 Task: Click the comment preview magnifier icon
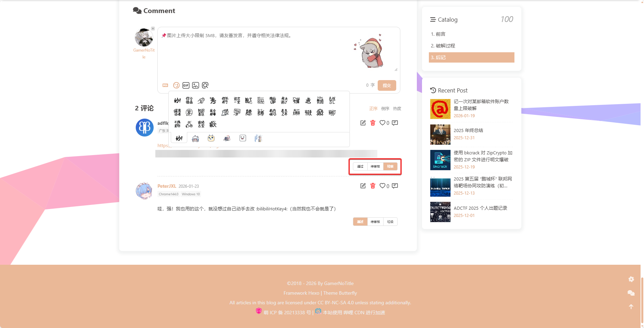pyautogui.click(x=205, y=85)
